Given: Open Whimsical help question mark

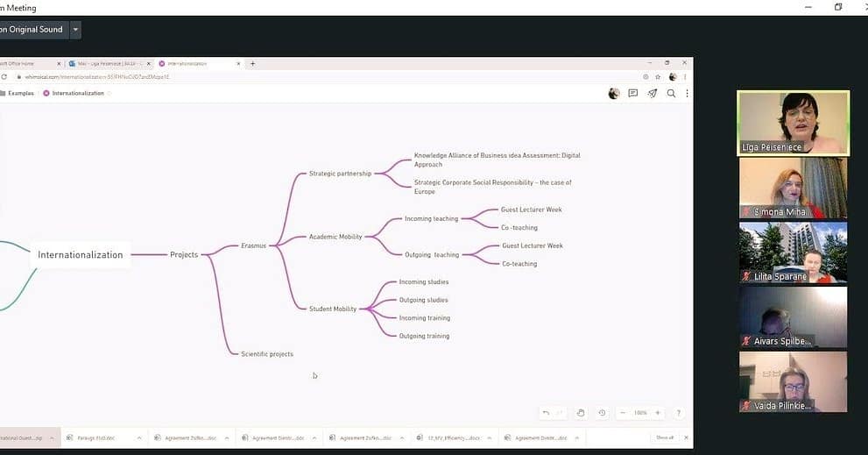Looking at the screenshot, I should tap(678, 413).
